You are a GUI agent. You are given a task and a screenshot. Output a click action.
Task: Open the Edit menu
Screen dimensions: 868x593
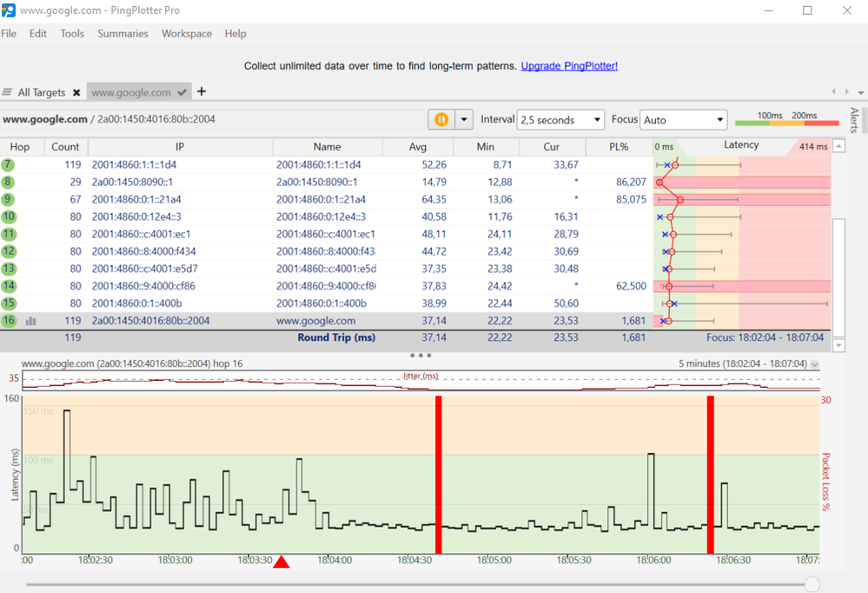point(37,33)
